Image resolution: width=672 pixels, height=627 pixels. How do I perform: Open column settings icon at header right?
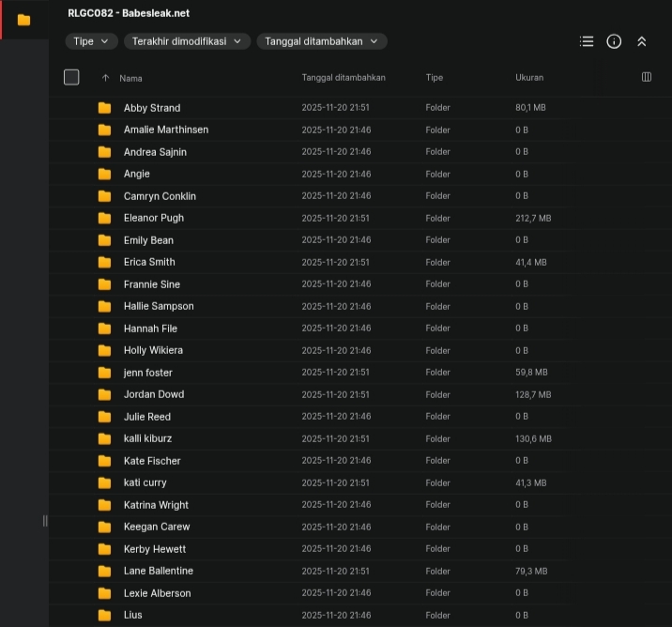coord(647,77)
